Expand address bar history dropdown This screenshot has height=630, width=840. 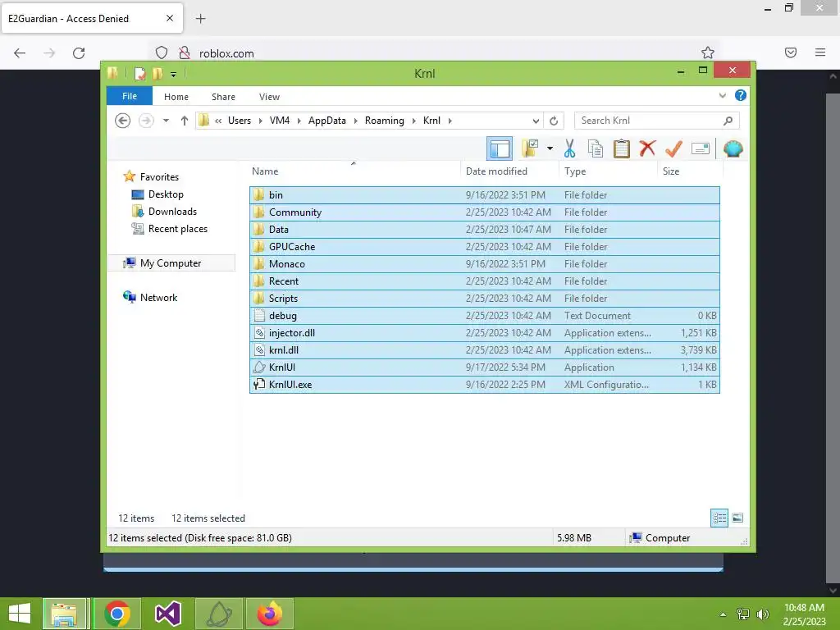535,121
